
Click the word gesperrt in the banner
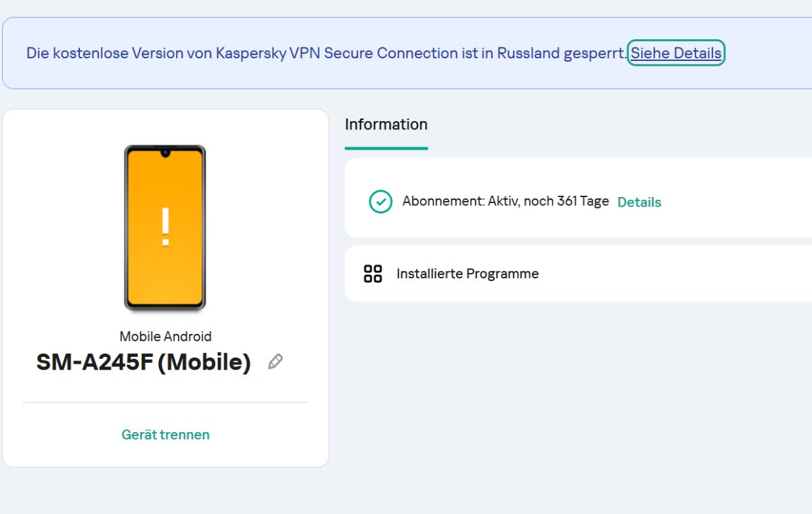coord(595,53)
